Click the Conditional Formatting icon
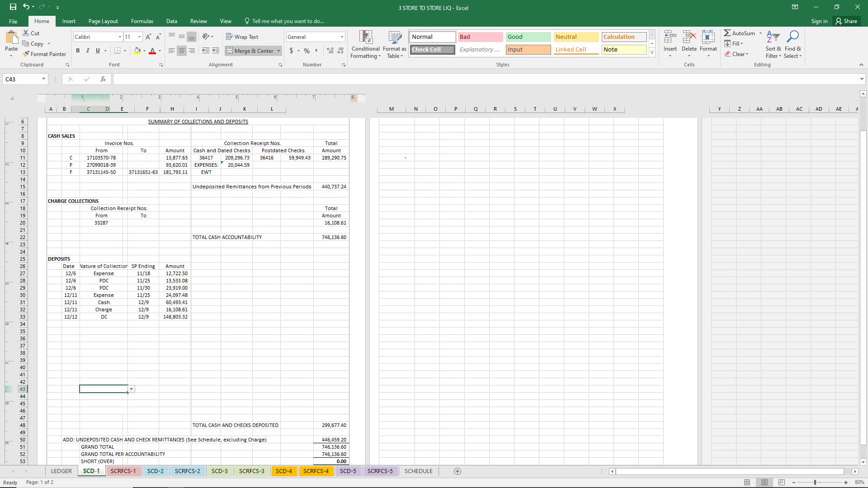The width and height of the screenshot is (868, 488). click(365, 38)
